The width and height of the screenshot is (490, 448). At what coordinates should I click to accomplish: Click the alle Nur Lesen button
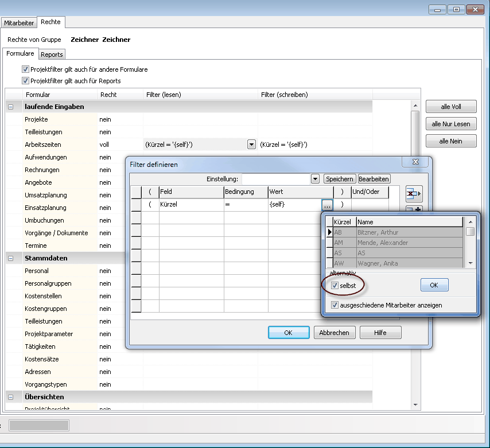coord(450,124)
